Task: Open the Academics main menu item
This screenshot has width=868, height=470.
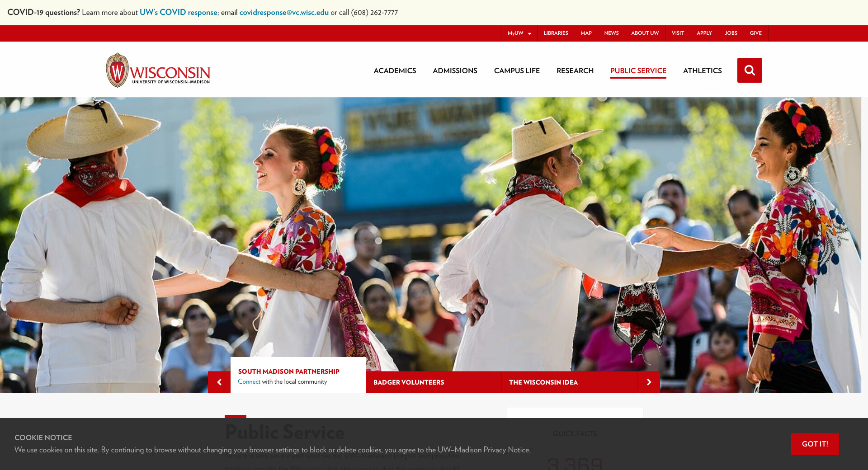Action: pyautogui.click(x=395, y=70)
